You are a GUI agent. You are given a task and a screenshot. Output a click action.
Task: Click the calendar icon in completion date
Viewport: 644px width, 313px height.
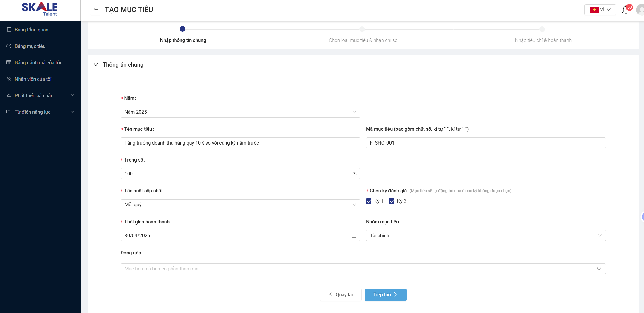coord(354,236)
